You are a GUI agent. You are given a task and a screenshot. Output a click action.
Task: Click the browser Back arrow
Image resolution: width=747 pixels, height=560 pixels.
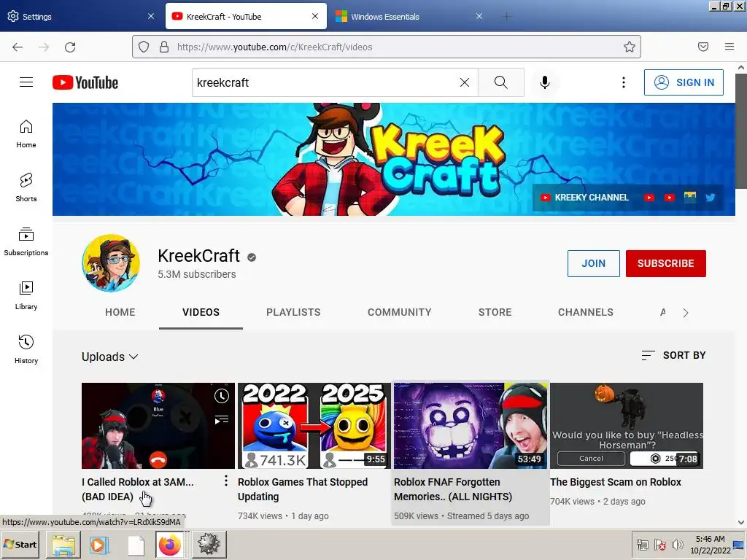[18, 47]
